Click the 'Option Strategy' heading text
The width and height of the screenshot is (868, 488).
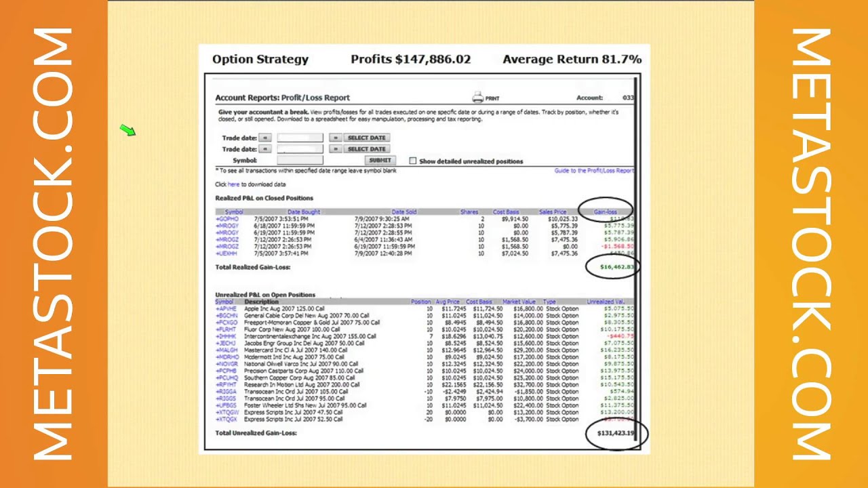point(260,59)
